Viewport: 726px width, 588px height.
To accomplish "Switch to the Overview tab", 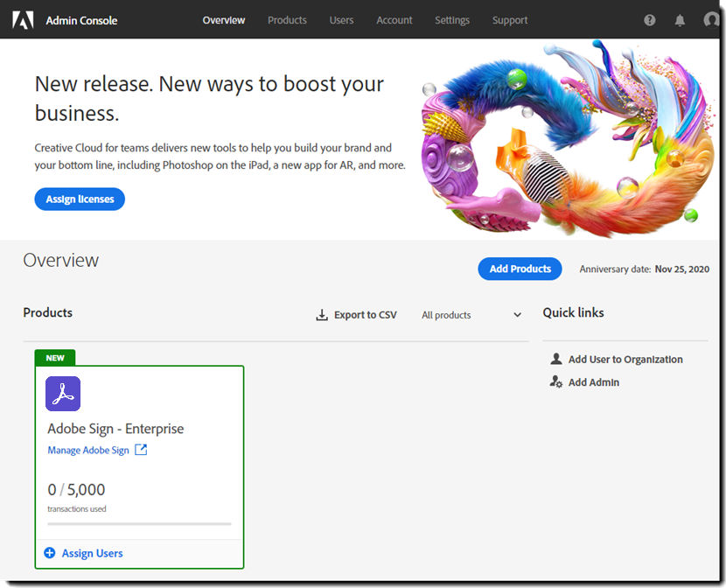I will 224,20.
